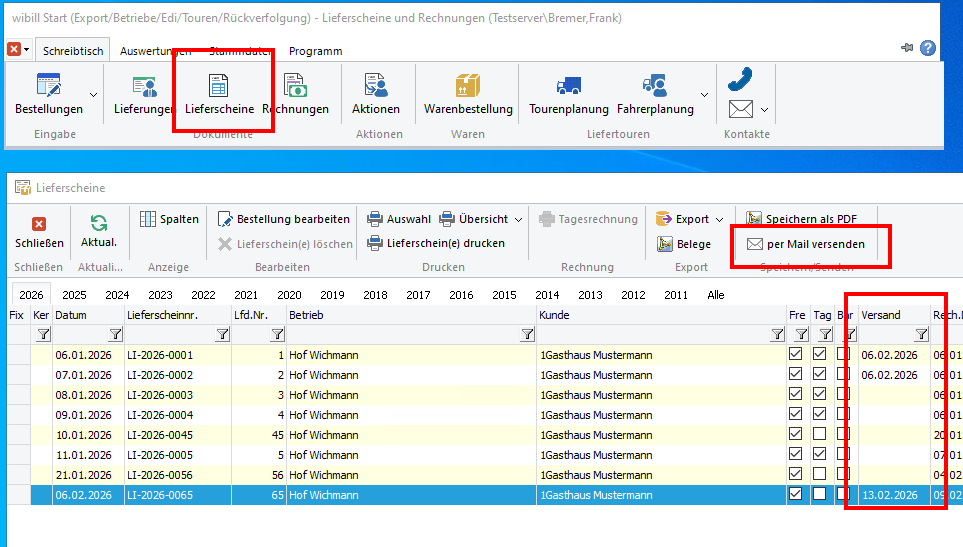Screen dimensions: 963x547
Task: Open the Kunde column filter dropdown
Action: [x=777, y=335]
